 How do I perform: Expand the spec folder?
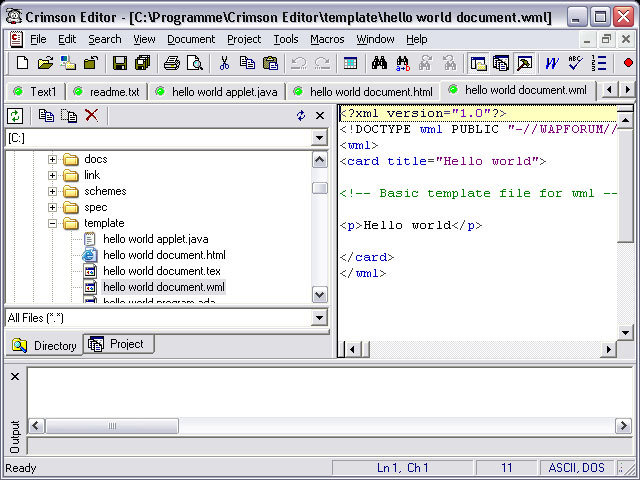(52, 207)
